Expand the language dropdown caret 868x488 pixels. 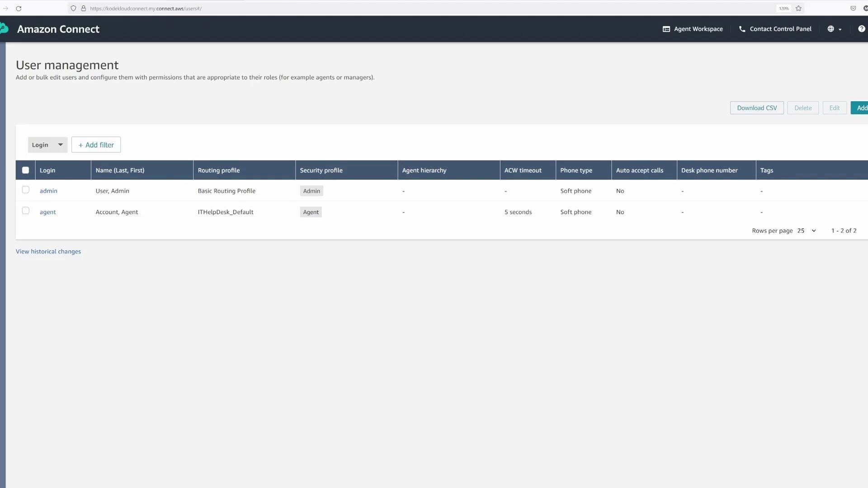point(840,29)
